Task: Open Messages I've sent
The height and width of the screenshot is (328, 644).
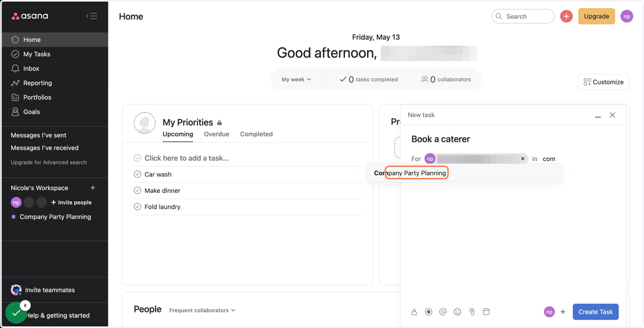Action: click(x=39, y=135)
